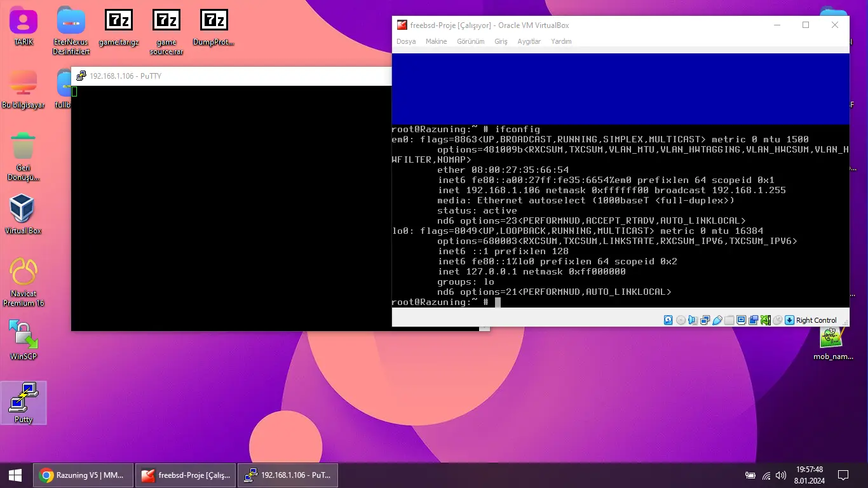The height and width of the screenshot is (488, 868).
Task: Select the game.tar.gz archive icon
Action: [x=119, y=27]
